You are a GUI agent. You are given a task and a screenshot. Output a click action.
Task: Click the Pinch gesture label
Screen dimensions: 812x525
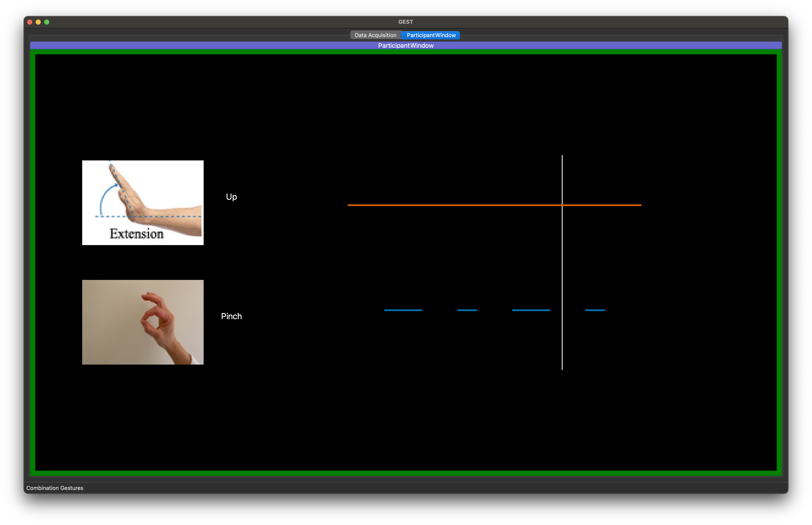[231, 316]
